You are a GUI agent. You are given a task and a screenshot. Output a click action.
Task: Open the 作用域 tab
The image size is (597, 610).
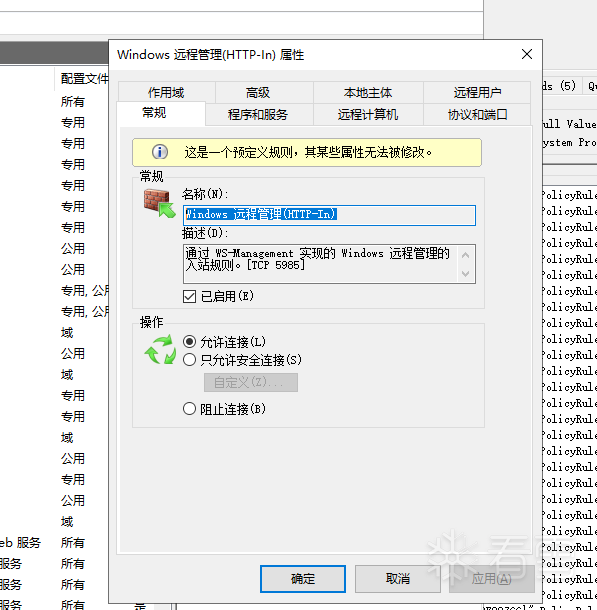point(166,93)
